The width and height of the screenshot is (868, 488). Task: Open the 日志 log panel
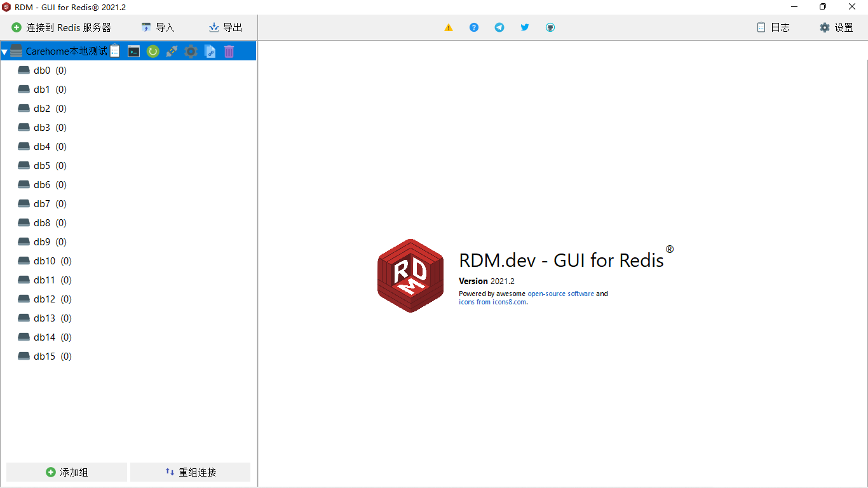(x=773, y=27)
